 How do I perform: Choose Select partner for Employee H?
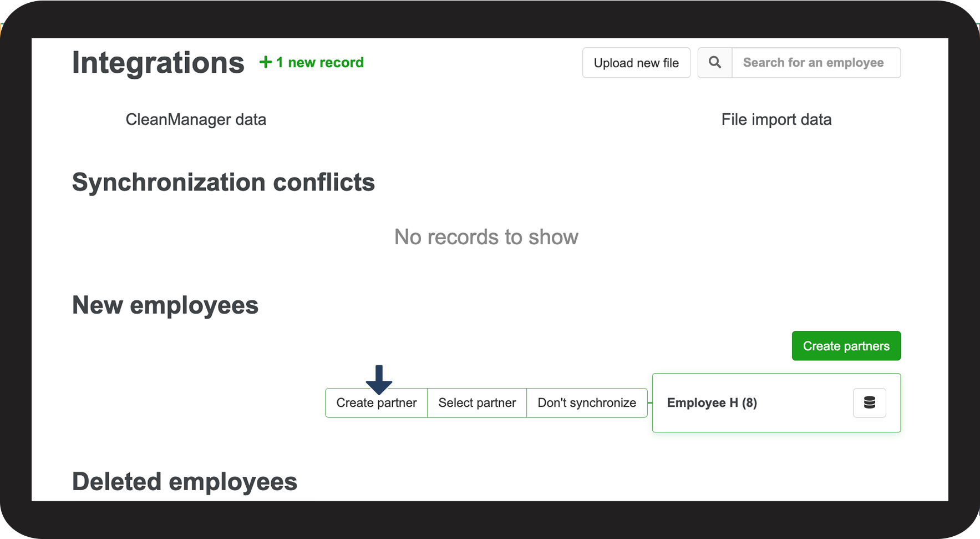point(477,403)
